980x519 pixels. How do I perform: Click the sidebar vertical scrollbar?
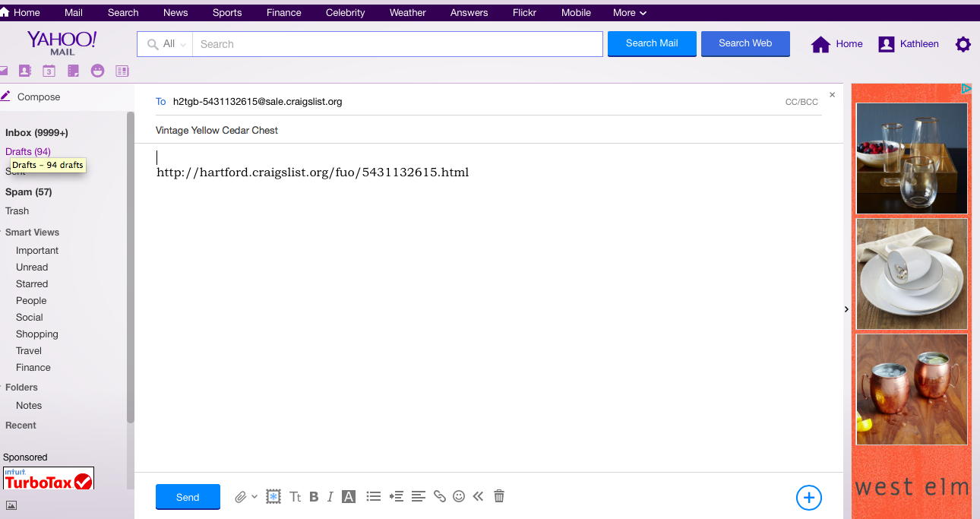tap(131, 266)
